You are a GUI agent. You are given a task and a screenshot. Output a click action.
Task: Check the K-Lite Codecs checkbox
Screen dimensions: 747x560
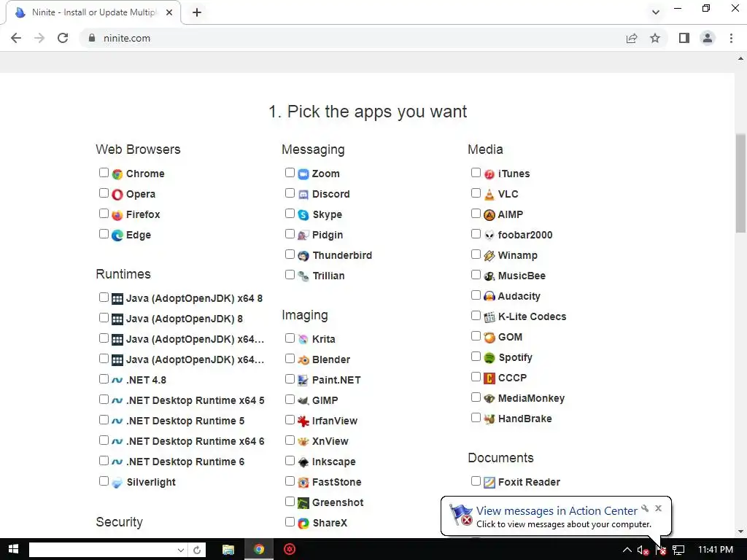coord(476,315)
